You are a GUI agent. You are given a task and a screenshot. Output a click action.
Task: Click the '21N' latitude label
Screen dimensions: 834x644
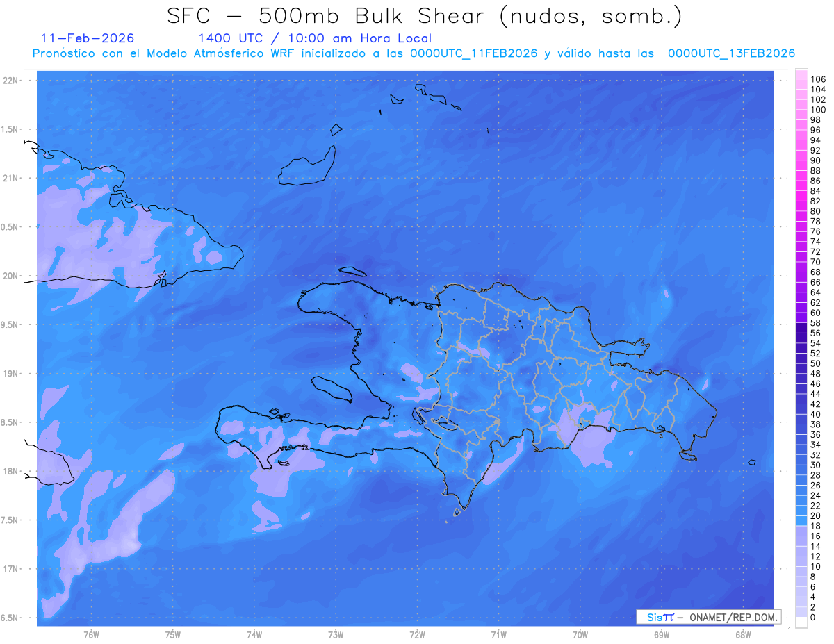coord(10,178)
